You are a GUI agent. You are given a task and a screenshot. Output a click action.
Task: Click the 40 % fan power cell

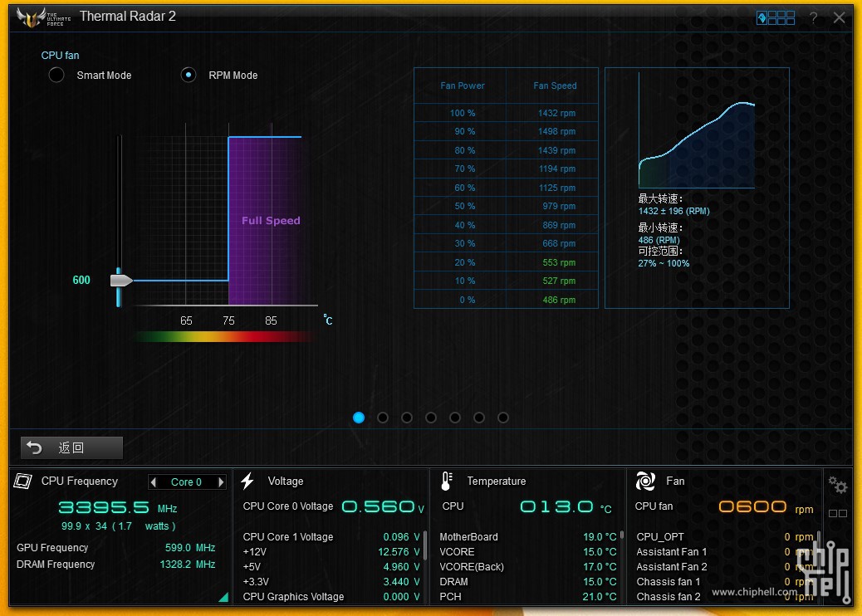click(464, 225)
